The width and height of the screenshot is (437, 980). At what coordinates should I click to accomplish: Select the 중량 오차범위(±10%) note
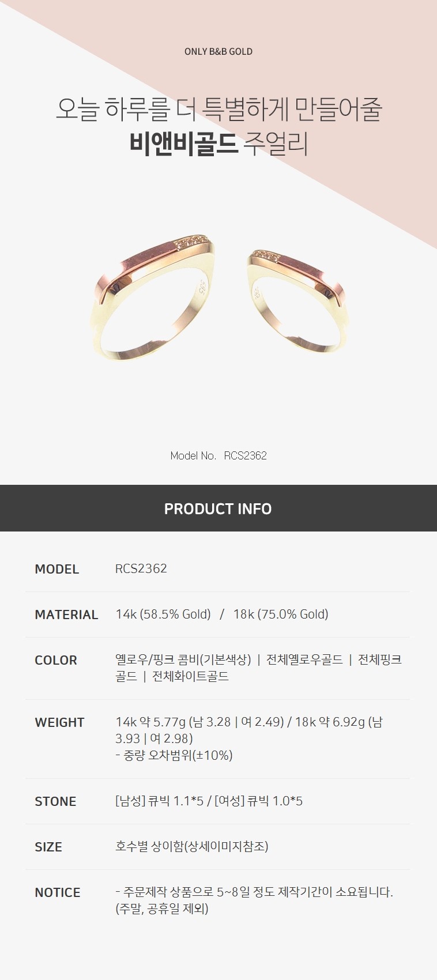point(178,755)
